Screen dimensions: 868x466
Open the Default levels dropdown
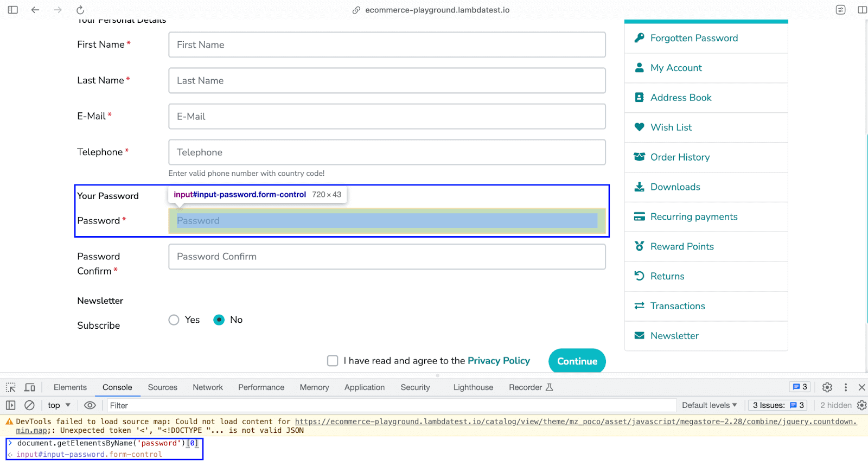click(x=709, y=405)
